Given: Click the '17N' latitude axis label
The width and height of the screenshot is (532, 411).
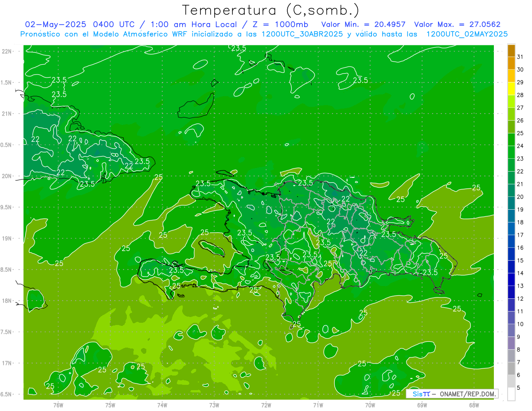Looking at the screenshot, I should click(x=8, y=363).
